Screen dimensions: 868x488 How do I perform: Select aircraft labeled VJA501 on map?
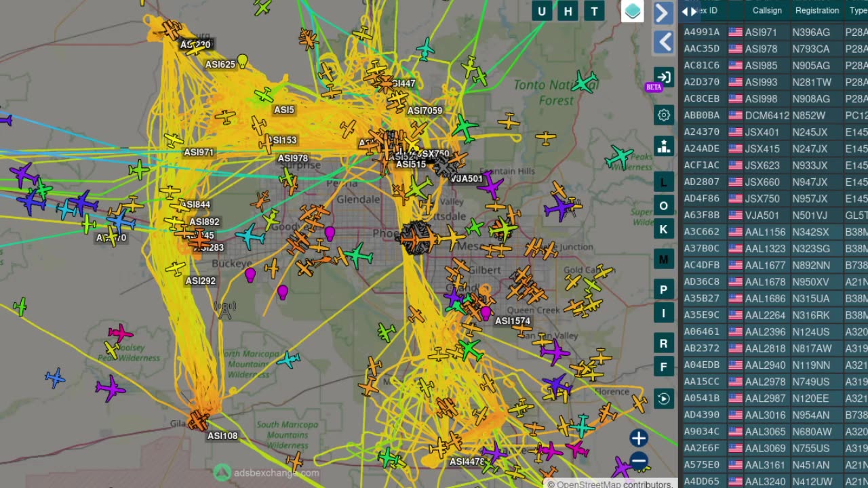467,179
